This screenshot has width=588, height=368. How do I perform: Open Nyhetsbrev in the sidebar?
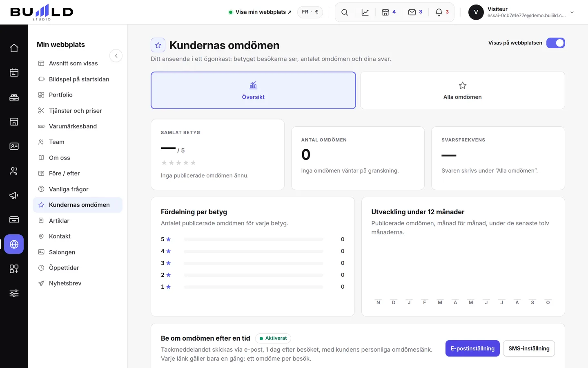tap(78, 283)
